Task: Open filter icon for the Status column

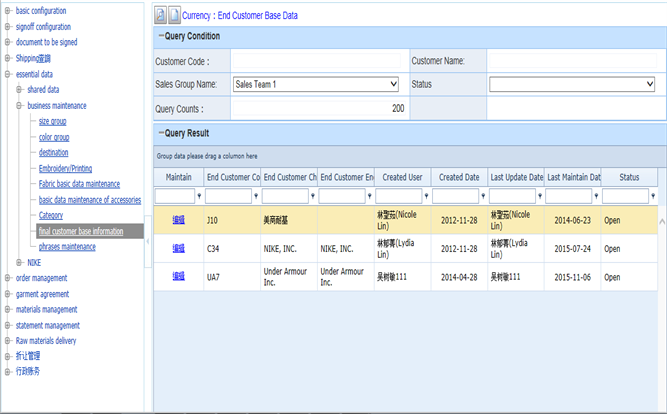Action: click(x=653, y=197)
